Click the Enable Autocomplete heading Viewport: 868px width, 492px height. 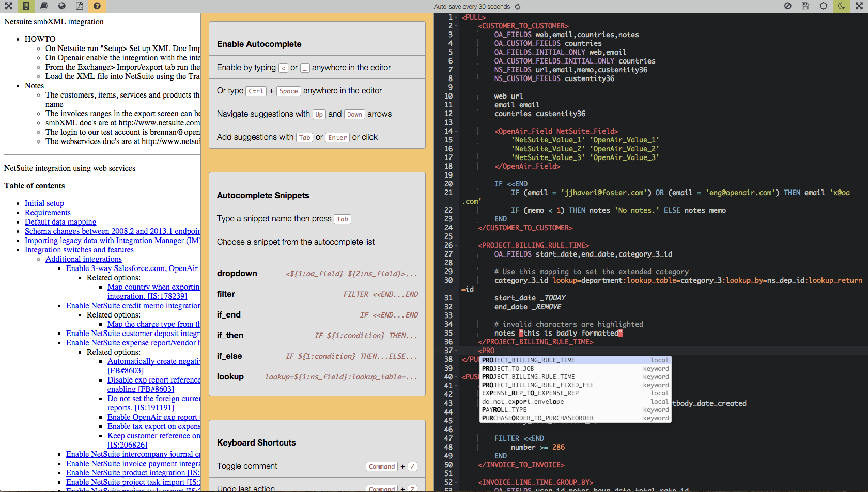click(259, 44)
